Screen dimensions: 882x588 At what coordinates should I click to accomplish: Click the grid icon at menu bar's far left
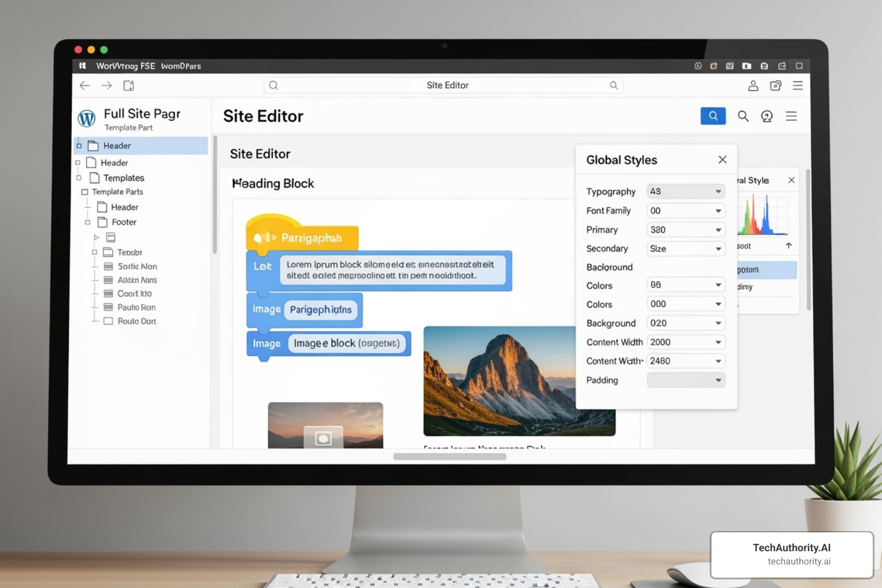tap(83, 66)
